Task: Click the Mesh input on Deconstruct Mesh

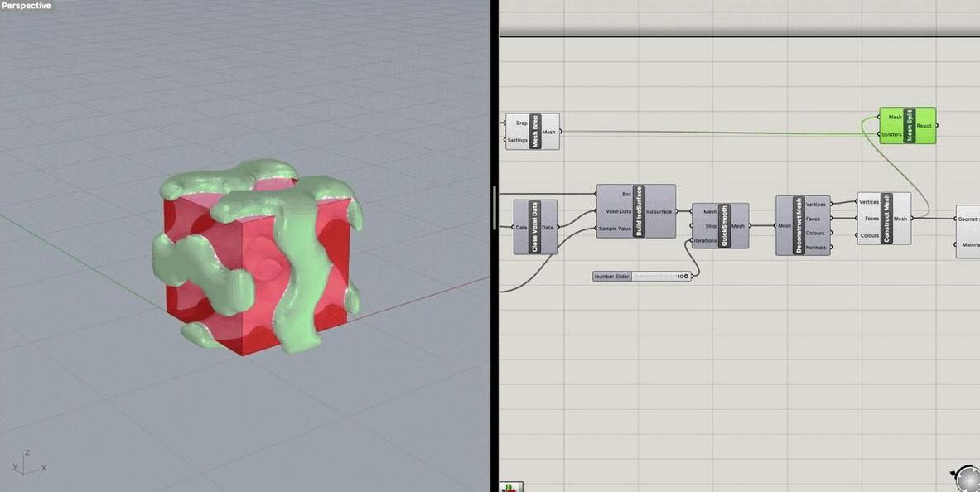Action: pyautogui.click(x=784, y=225)
